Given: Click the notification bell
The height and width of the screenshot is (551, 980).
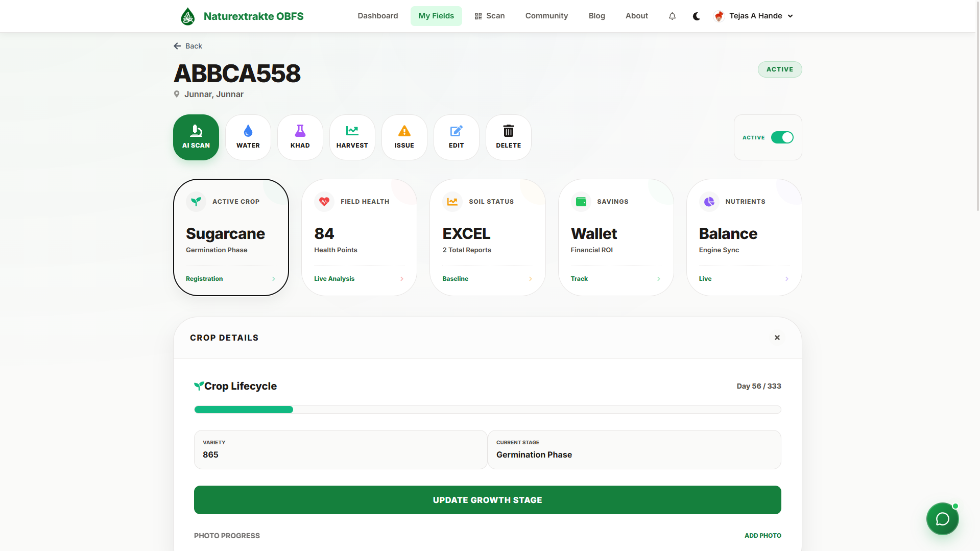Looking at the screenshot, I should pyautogui.click(x=672, y=16).
